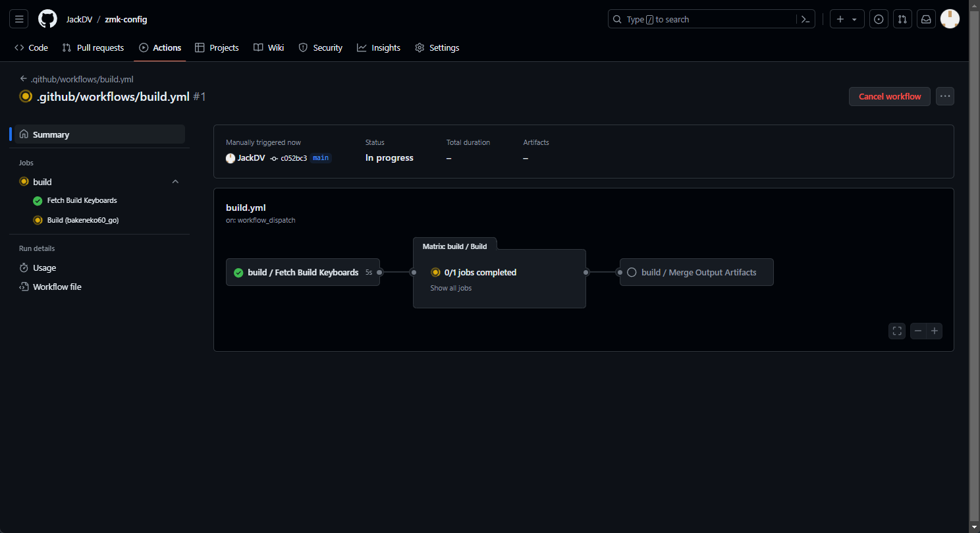Click the Cancel workflow button
Image resolution: width=980 pixels, height=533 pixels.
pyautogui.click(x=889, y=96)
